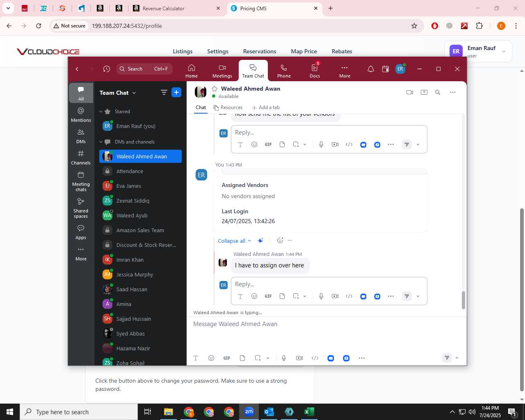Click the Zoom notifications bell icon
The image size is (525, 420).
[370, 69]
